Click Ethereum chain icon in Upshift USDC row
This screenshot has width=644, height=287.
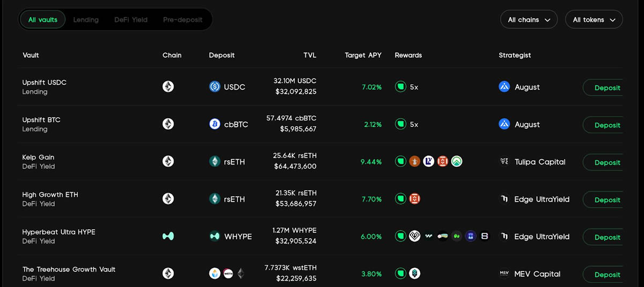(x=168, y=87)
